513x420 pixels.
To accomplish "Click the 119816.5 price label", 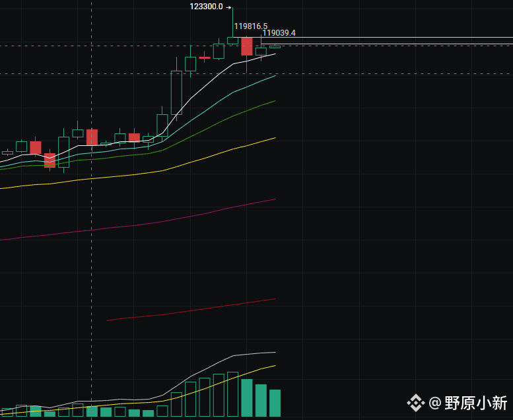I will tap(251, 26).
